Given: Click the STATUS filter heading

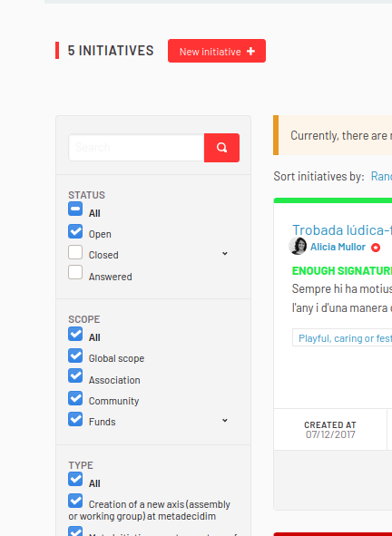Looking at the screenshot, I should 86,195.
